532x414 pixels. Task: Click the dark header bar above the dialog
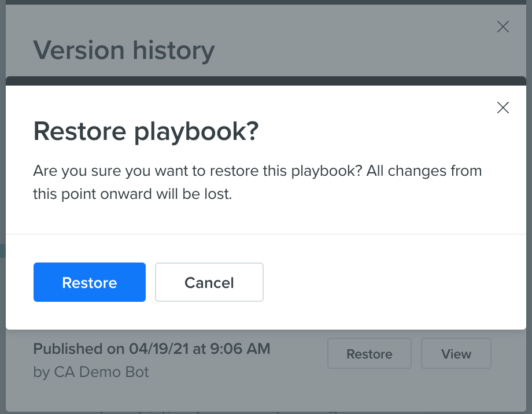tap(266, 81)
